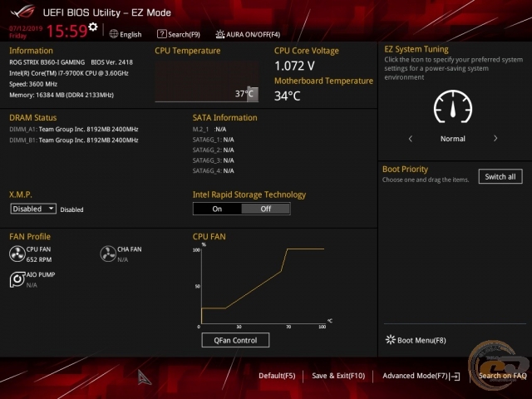This screenshot has width=532, height=399.
Task: Click the Switch all button
Action: pyautogui.click(x=500, y=177)
